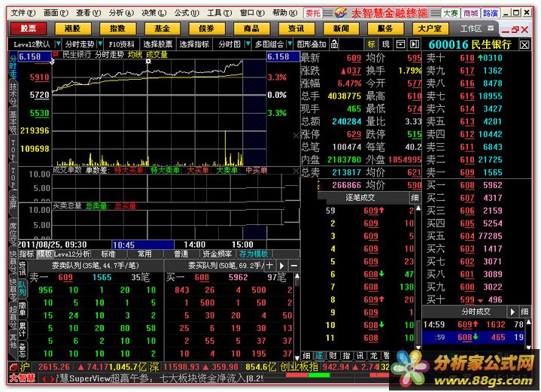Select the 撤单 vertical side tab
541x392 pixels.
[x=22, y=308]
